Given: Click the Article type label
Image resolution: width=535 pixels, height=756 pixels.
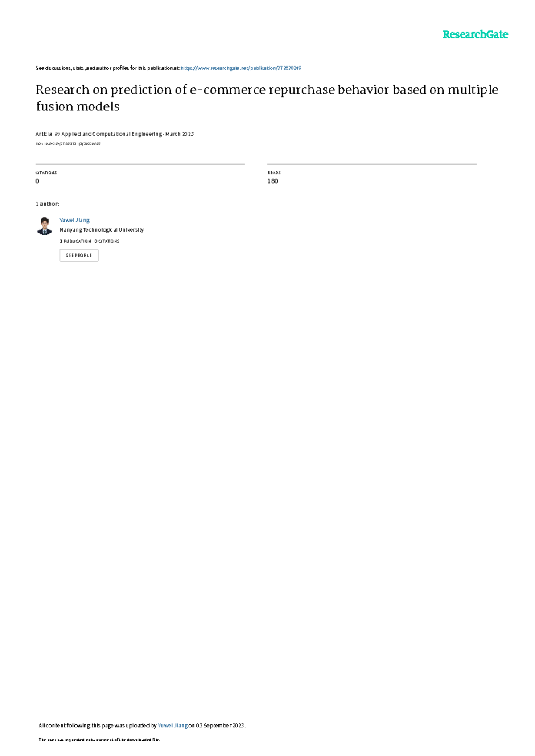Looking at the screenshot, I should point(44,134).
